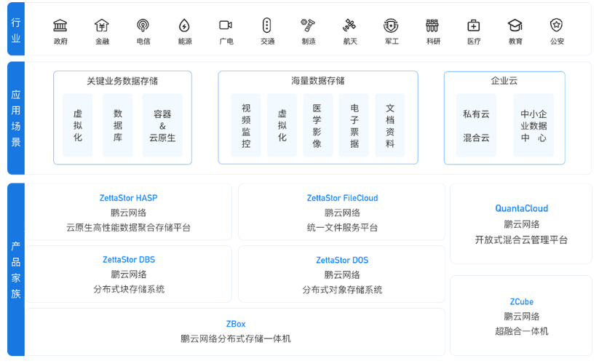This screenshot has width=599, height=364.
Task: Select 虚拟化 tile under 海量数据存储
Action: (282, 125)
